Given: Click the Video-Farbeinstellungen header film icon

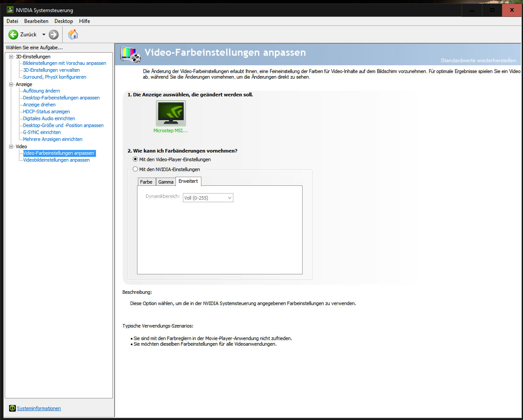Looking at the screenshot, I should tap(130, 55).
